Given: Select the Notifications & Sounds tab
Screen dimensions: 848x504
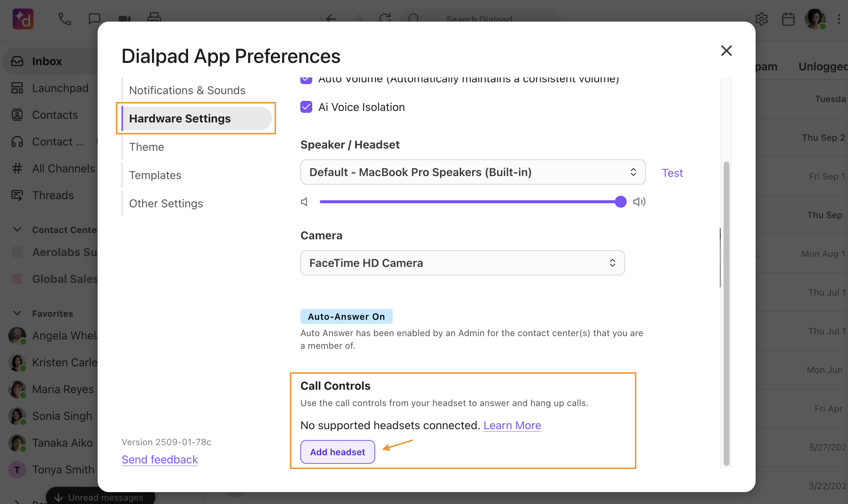Looking at the screenshot, I should coord(187,90).
